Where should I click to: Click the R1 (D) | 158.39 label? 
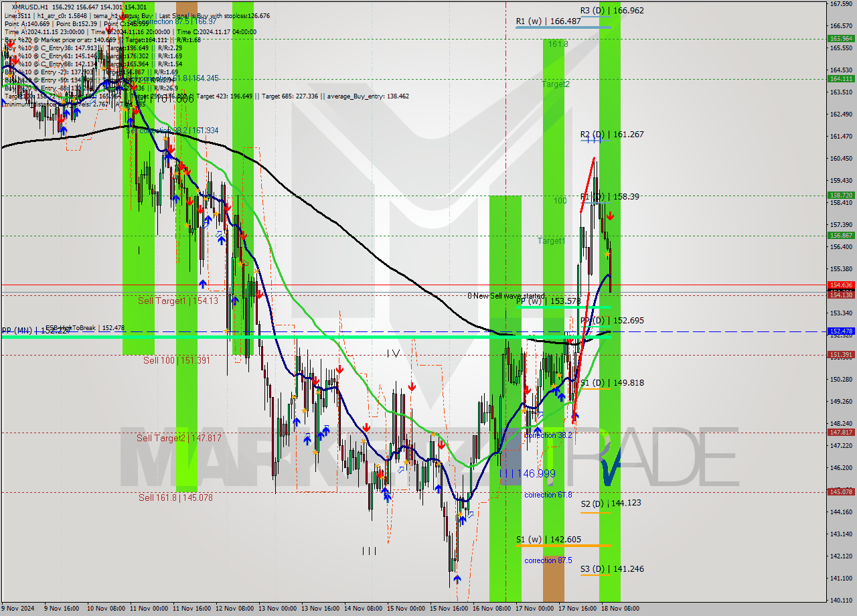(x=609, y=196)
